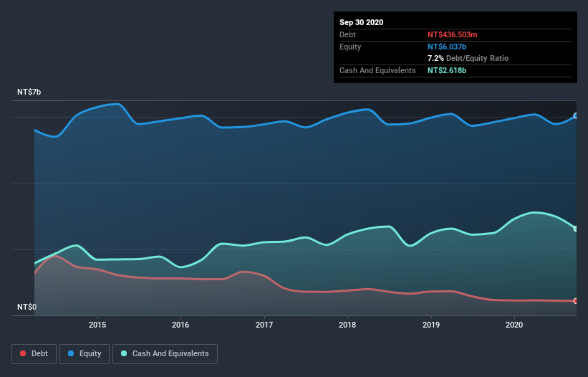Select the 2020 x-axis label
Image resolution: width=588 pixels, height=377 pixels.
click(514, 325)
